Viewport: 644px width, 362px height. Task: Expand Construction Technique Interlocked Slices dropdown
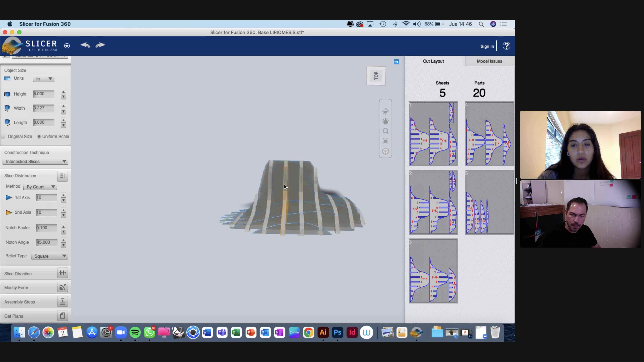[35, 161]
